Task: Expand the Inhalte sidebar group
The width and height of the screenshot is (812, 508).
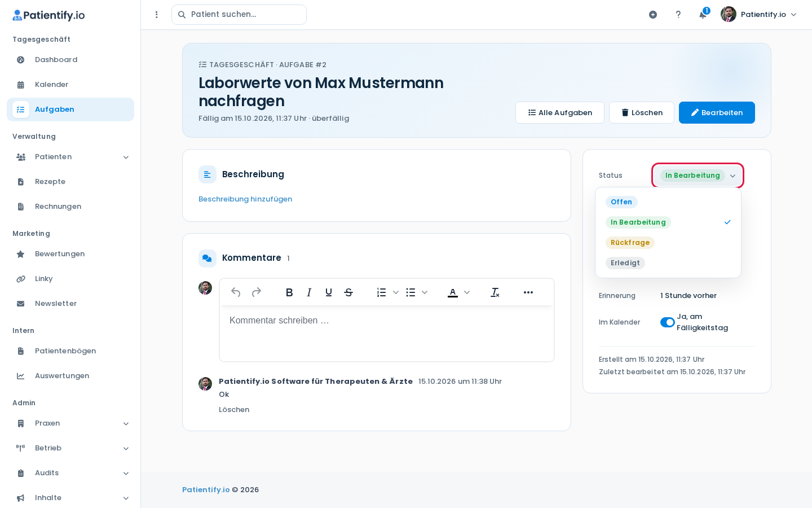Action: tap(70, 498)
